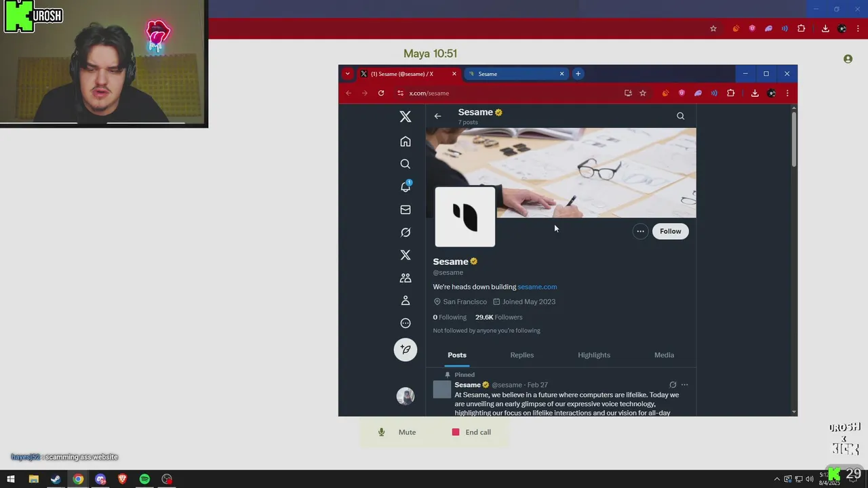Viewport: 868px width, 488px height.
Task: Switch to the Replies tab
Action: (522, 355)
